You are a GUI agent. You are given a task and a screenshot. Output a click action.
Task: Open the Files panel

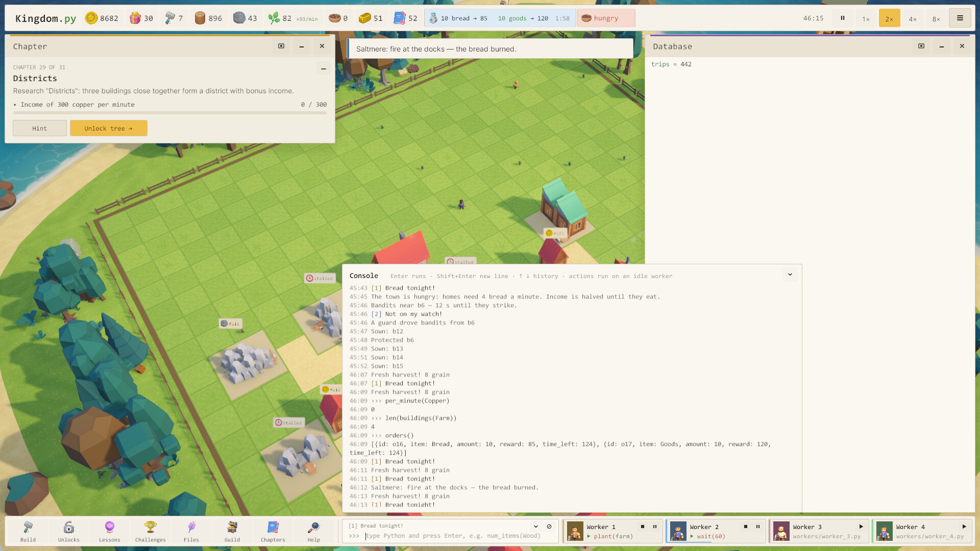(x=191, y=531)
